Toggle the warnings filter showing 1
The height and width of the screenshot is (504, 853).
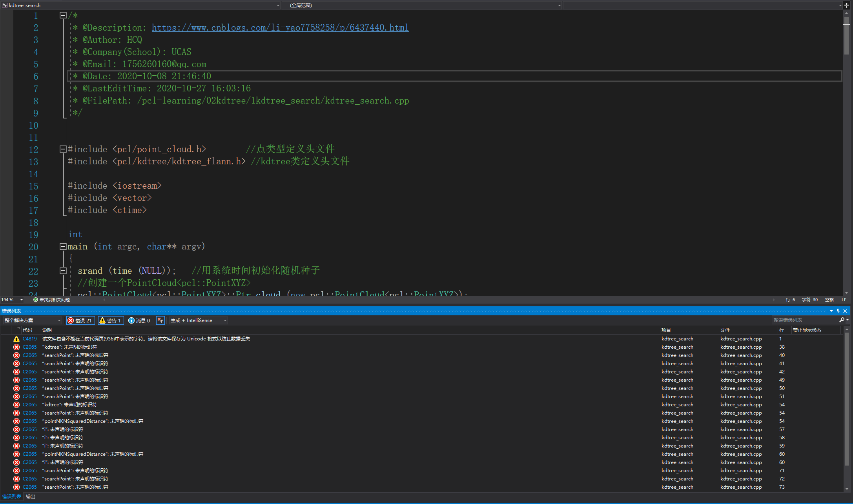click(111, 320)
